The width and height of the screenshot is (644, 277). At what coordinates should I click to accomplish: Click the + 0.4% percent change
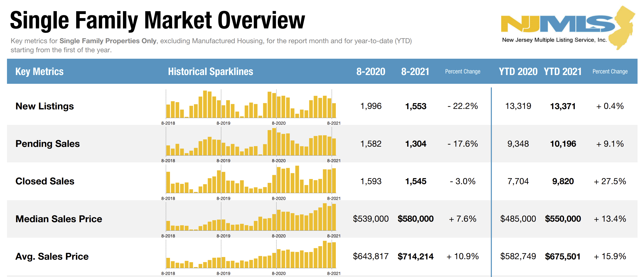click(x=610, y=106)
